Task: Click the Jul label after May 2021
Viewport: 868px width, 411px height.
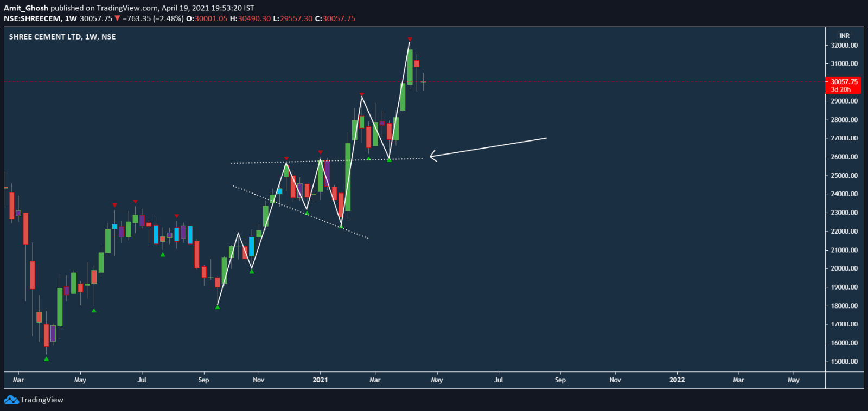Action: 499,380
